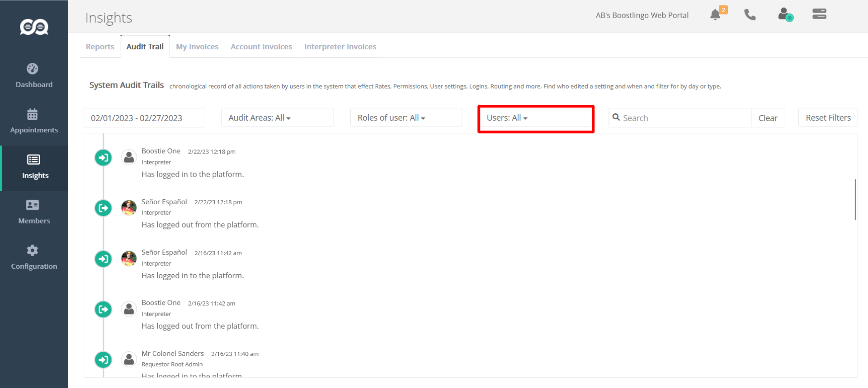Click the search magnifier icon
The height and width of the screenshot is (388, 868).
point(616,117)
